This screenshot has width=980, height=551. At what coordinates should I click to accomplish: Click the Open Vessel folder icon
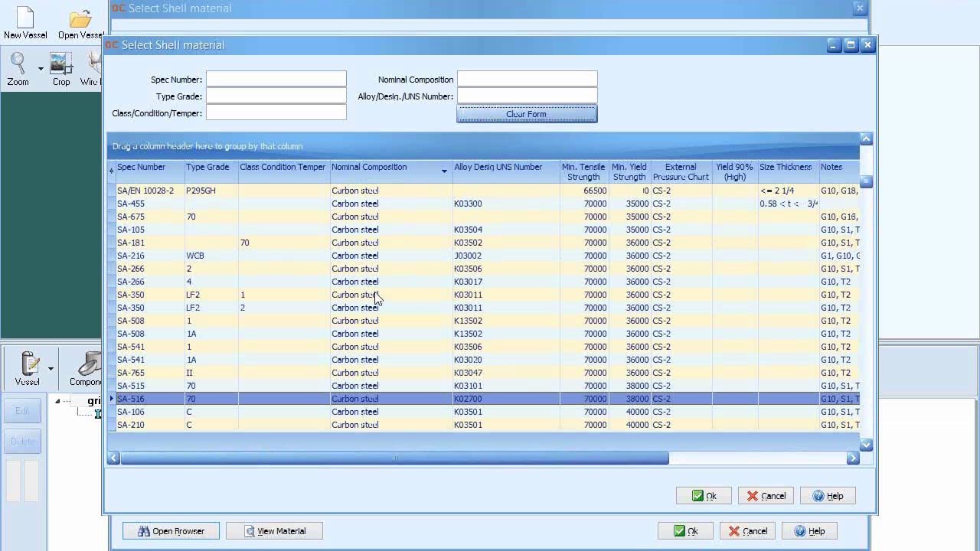tap(80, 18)
